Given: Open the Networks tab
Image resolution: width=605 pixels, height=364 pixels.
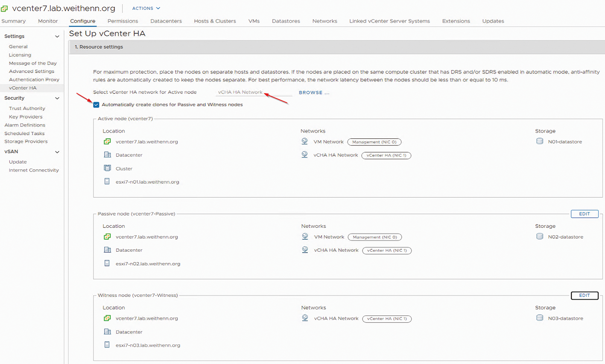Looking at the screenshot, I should tap(324, 21).
